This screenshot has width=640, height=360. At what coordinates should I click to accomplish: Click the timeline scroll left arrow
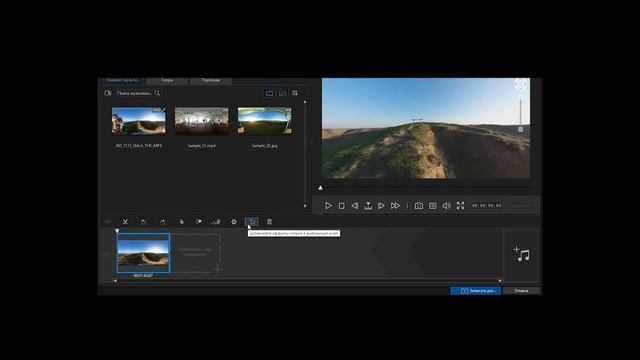(x=115, y=281)
